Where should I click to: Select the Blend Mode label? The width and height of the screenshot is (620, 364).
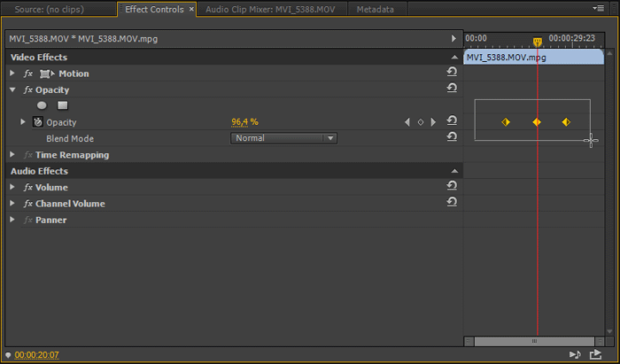pyautogui.click(x=70, y=139)
